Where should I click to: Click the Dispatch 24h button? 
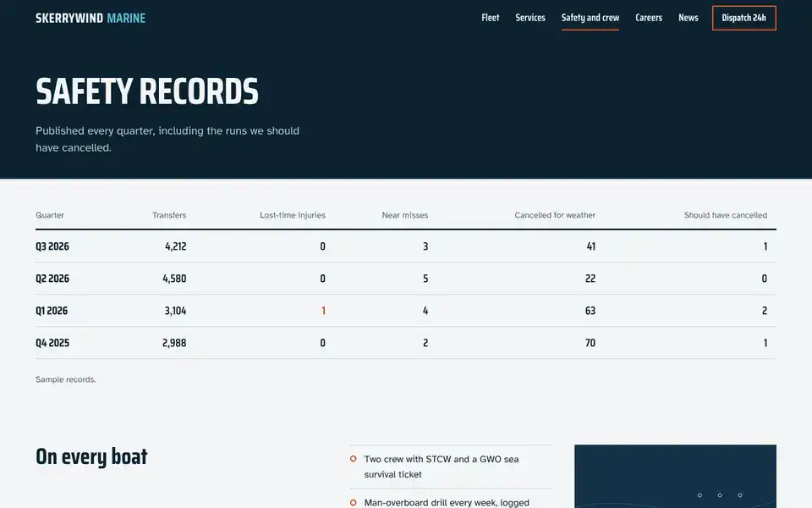[x=744, y=18]
